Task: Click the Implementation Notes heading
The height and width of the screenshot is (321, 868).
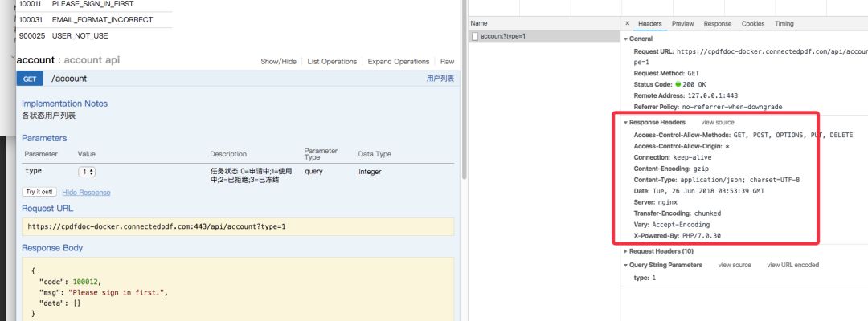Action: [x=65, y=104]
